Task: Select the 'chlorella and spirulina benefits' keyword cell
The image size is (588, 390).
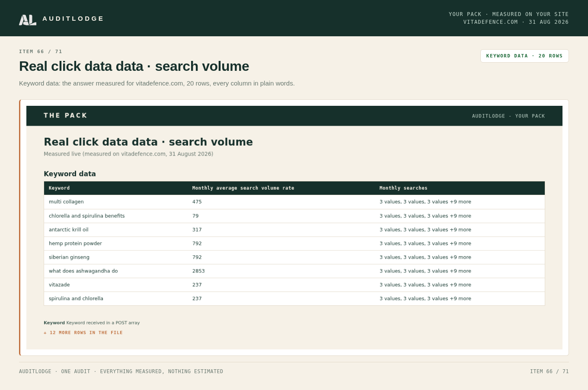Action: coord(86,216)
